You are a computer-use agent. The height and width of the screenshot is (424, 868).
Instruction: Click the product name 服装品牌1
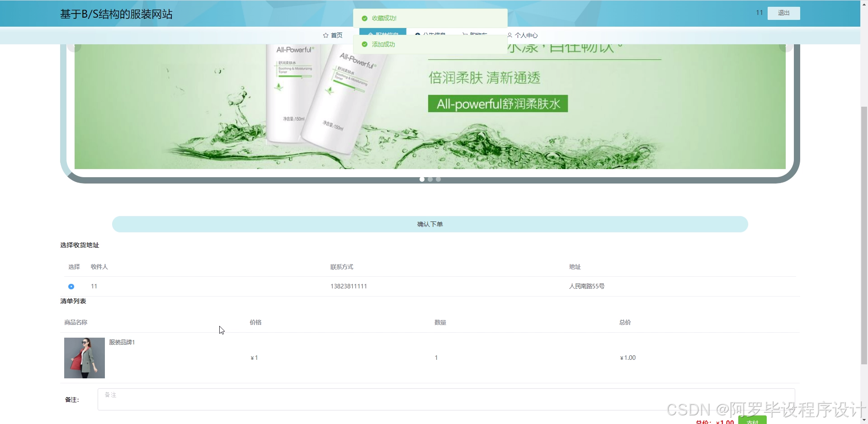point(122,342)
